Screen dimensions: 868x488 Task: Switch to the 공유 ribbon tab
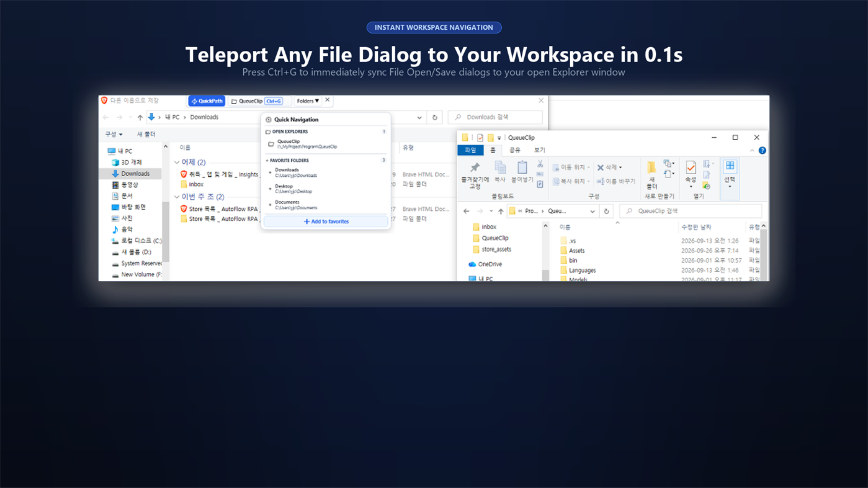[515, 150]
